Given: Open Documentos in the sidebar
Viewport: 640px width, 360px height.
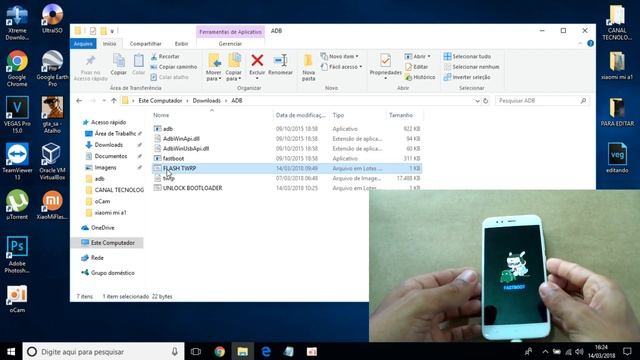Looking at the screenshot, I should tap(111, 156).
